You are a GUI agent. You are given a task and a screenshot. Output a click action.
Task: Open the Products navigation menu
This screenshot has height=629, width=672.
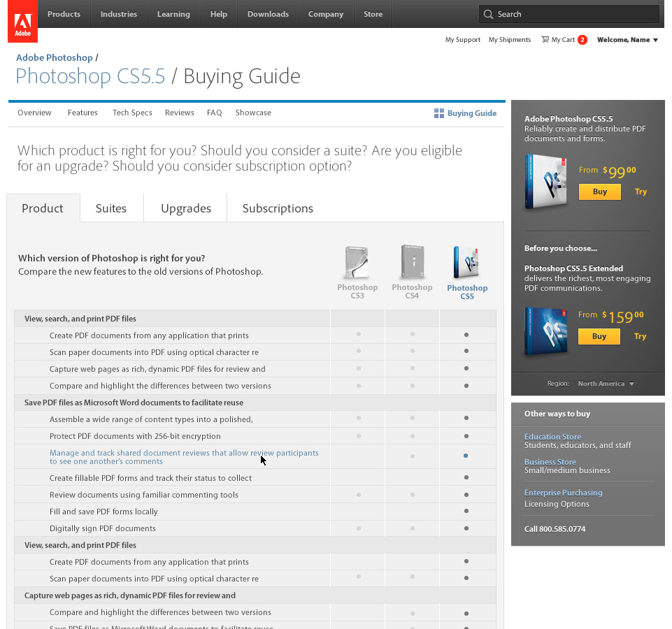click(64, 14)
